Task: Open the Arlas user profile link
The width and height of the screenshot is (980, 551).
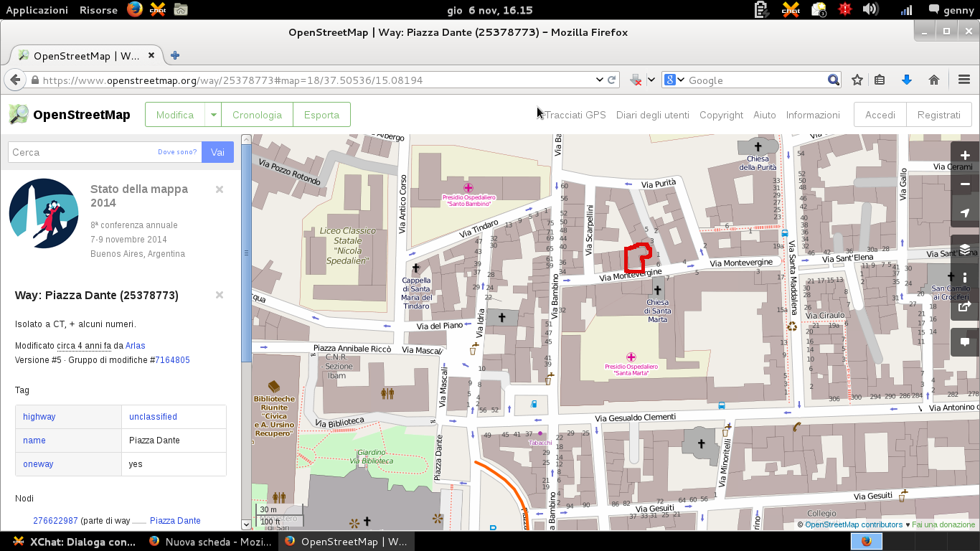Action: tap(136, 346)
